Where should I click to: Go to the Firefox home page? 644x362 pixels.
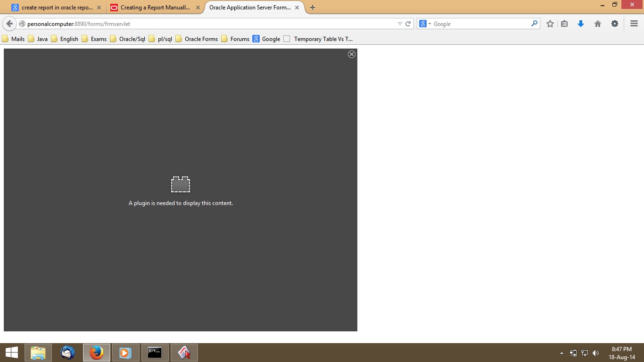click(x=598, y=24)
